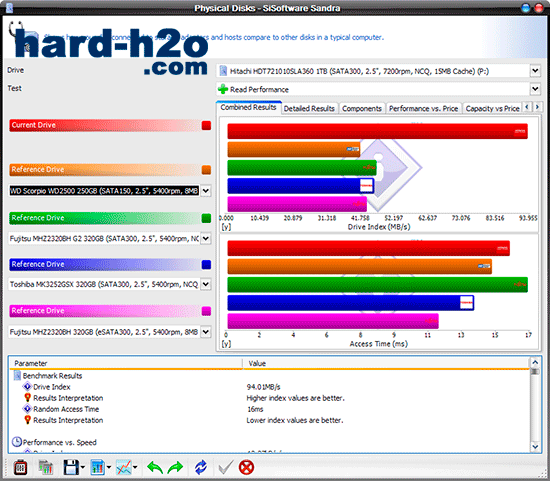Switch to the Detailed Results tab
Viewport: 550px width, 481px height.
309,108
